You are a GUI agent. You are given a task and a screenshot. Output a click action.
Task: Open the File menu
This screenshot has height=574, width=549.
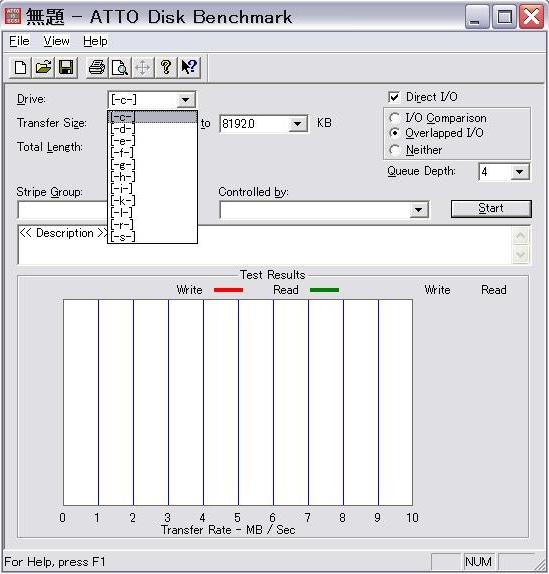[19, 41]
